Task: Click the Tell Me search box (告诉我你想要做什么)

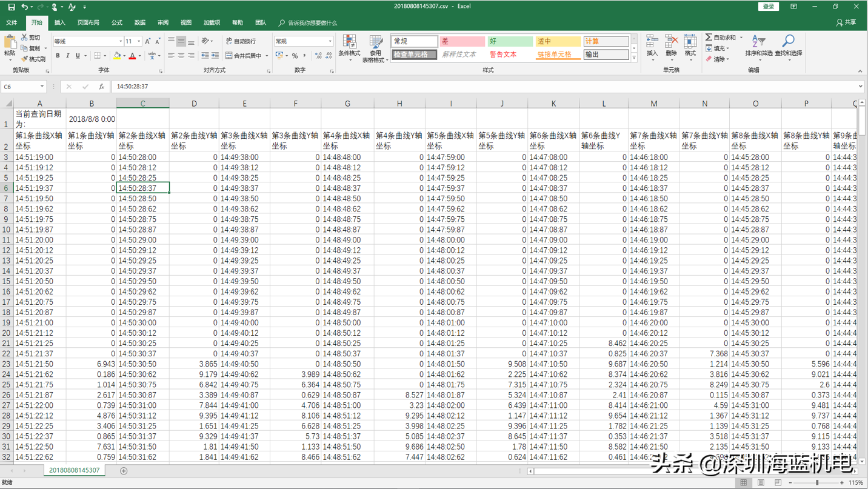Action: pyautogui.click(x=308, y=23)
